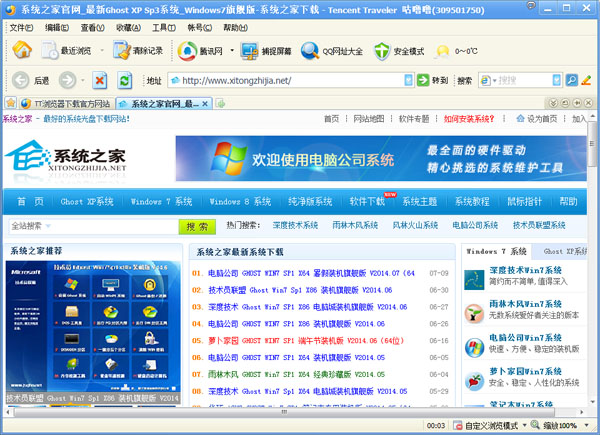Open download item 05 萝卜家园 GHOST WIN7
Screen dimensions: 600x435
306,341
